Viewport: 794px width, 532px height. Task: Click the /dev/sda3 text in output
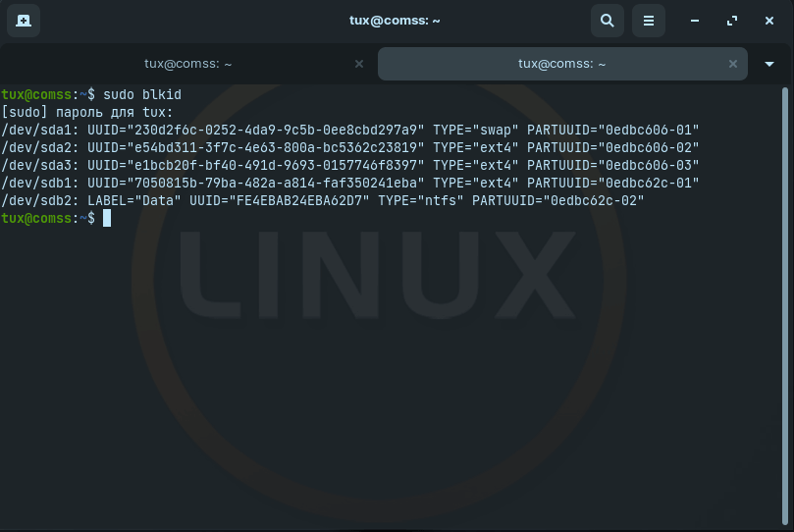click(x=39, y=165)
